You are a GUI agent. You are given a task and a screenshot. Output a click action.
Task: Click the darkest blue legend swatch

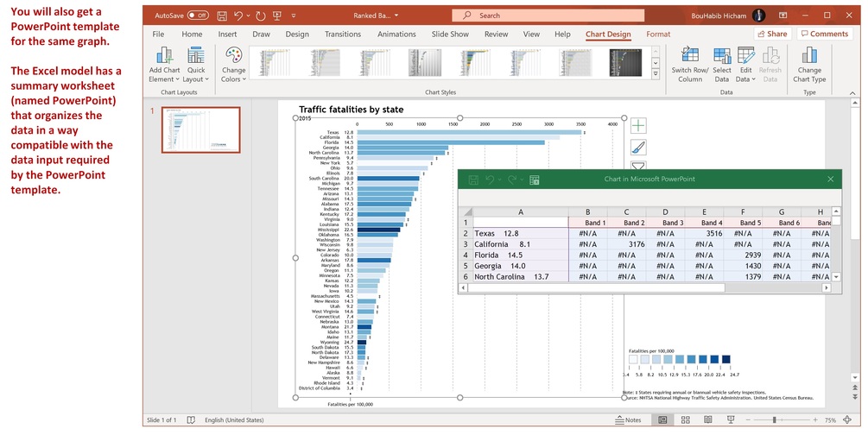725,360
